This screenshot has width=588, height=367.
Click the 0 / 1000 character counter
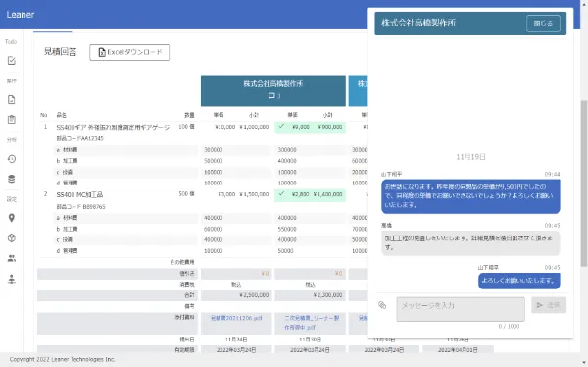click(x=509, y=326)
